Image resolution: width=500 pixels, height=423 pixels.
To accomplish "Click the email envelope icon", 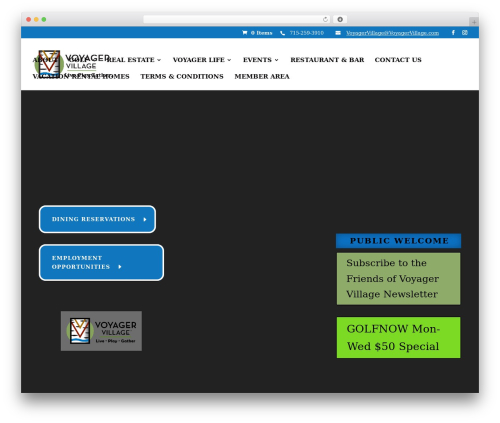I will (338, 33).
